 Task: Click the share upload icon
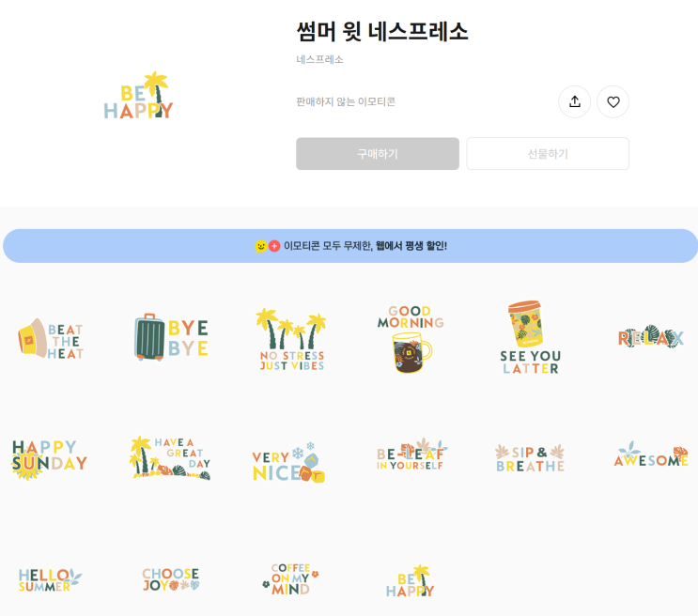pos(574,102)
